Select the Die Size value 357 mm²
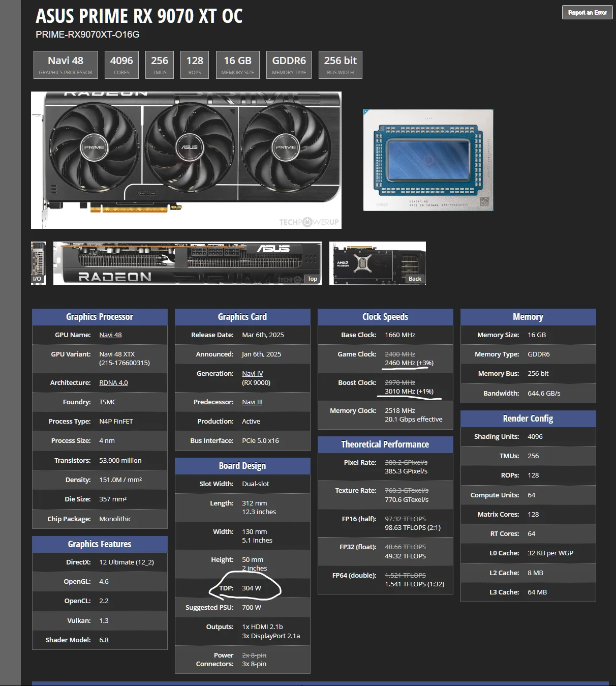 coord(113,499)
